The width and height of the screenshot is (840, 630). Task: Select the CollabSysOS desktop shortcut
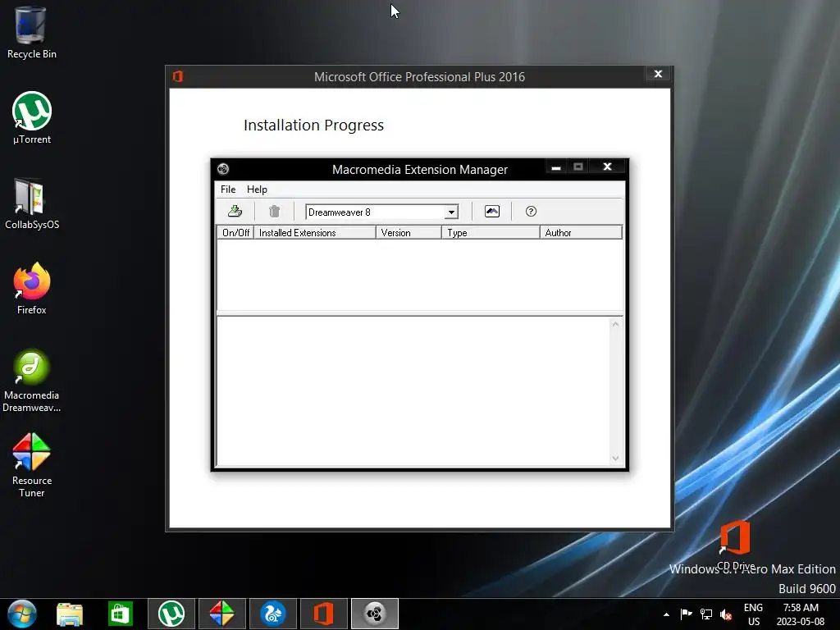32,203
